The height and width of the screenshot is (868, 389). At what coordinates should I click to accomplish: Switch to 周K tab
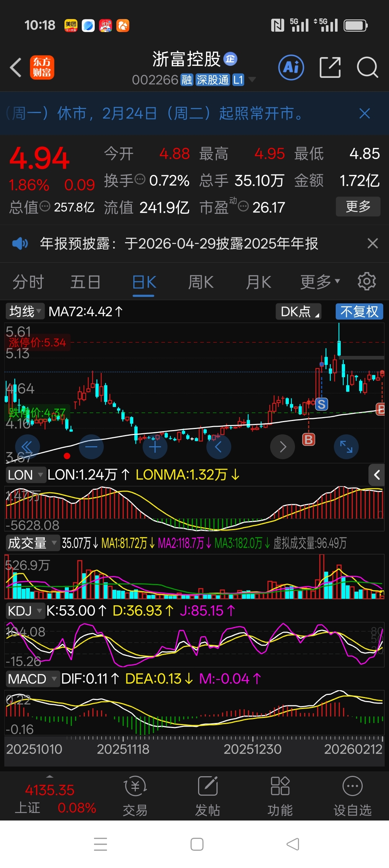(201, 282)
